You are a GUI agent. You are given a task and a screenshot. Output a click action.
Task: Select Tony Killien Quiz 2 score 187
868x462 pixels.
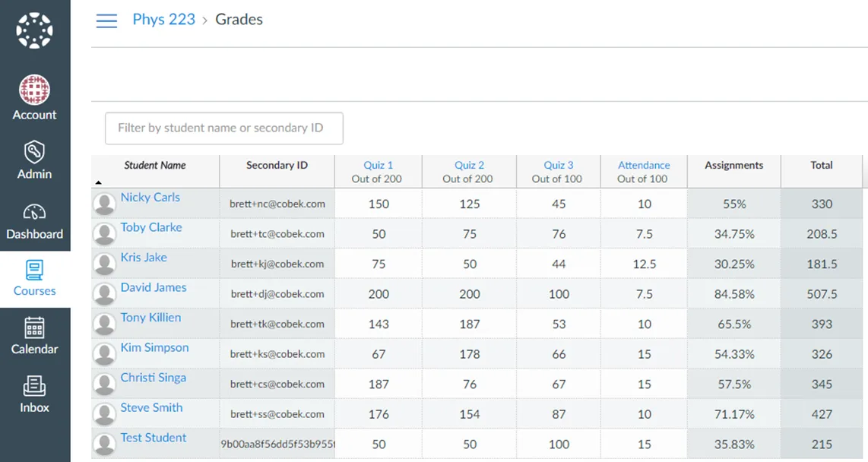point(470,324)
